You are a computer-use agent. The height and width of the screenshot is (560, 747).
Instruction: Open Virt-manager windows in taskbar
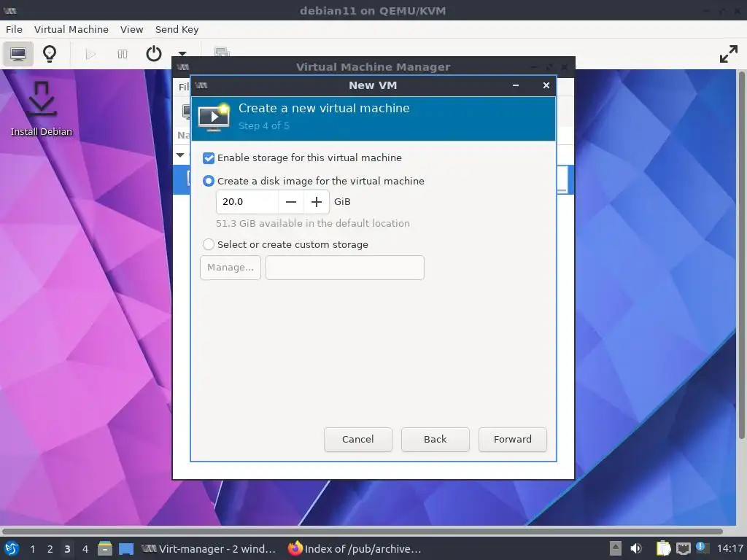tap(209, 549)
